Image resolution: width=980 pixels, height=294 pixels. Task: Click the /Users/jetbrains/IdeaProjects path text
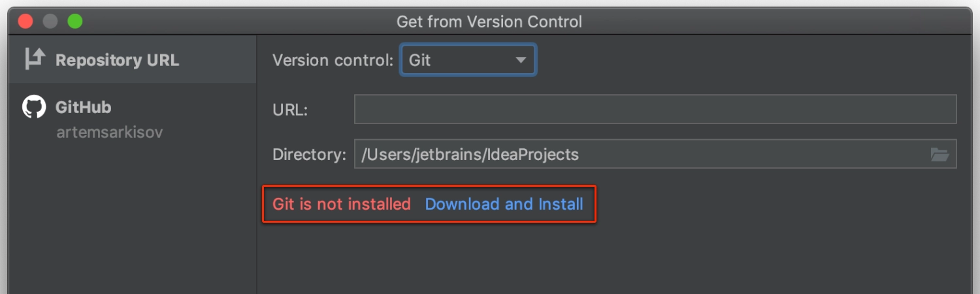tap(470, 155)
